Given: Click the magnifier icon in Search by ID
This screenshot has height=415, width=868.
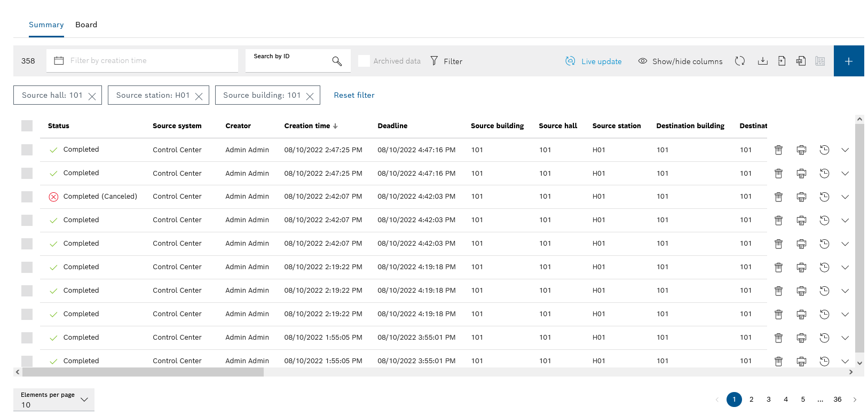Looking at the screenshot, I should 337,61.
